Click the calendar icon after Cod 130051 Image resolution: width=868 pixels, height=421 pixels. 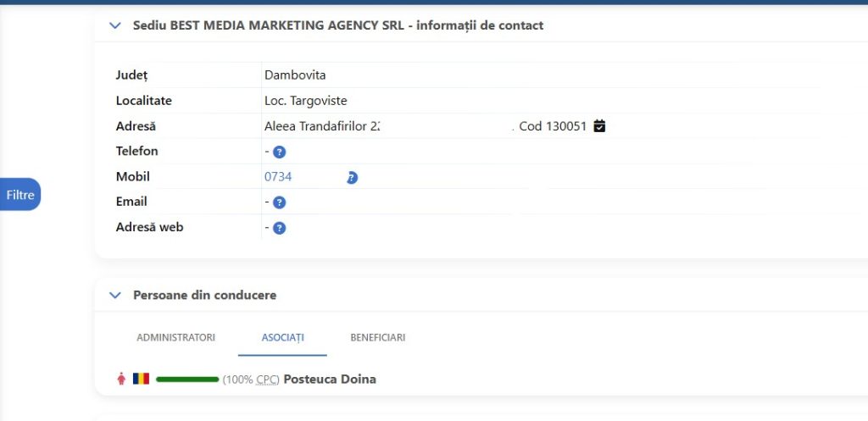[x=600, y=126]
